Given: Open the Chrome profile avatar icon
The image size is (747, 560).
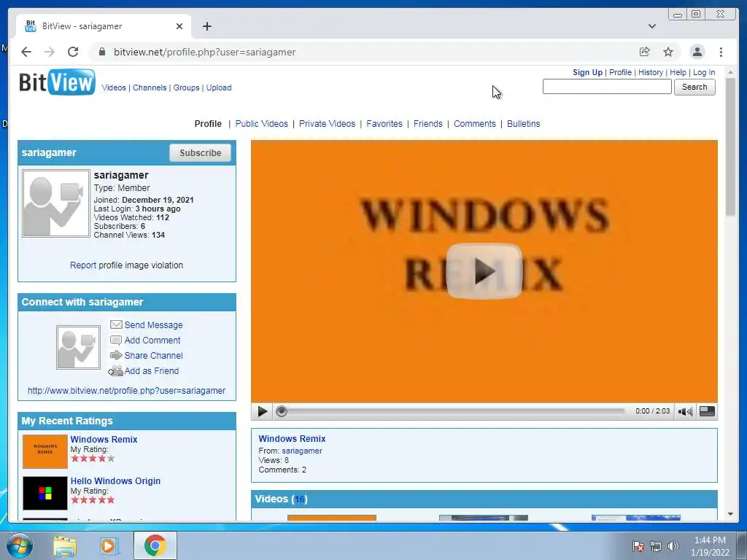Looking at the screenshot, I should click(x=697, y=52).
